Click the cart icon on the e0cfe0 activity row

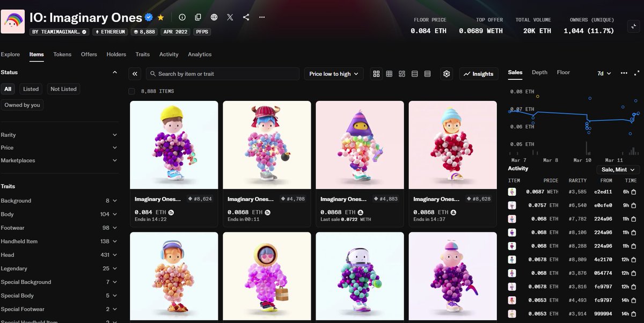(x=634, y=205)
